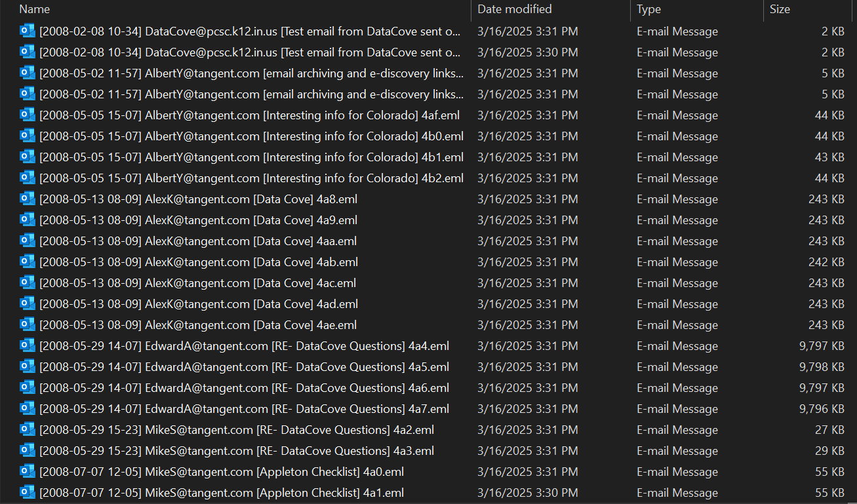The width and height of the screenshot is (857, 504).
Task: Click the date modified value for 4a7.eml
Action: pyautogui.click(x=528, y=409)
